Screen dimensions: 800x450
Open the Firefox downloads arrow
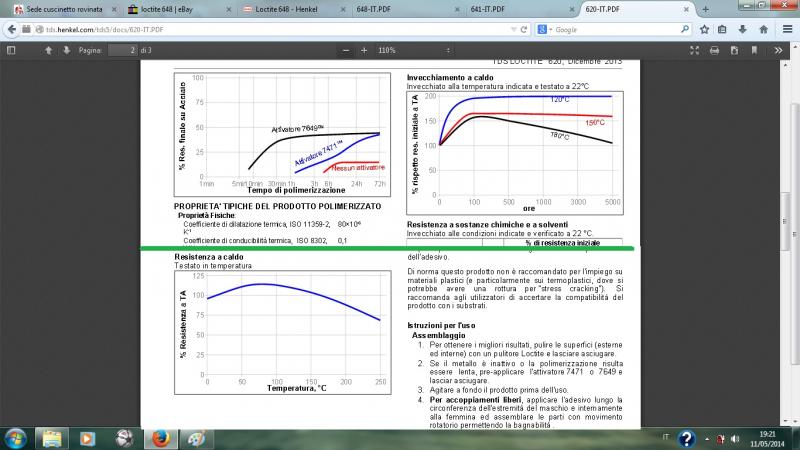click(x=742, y=30)
